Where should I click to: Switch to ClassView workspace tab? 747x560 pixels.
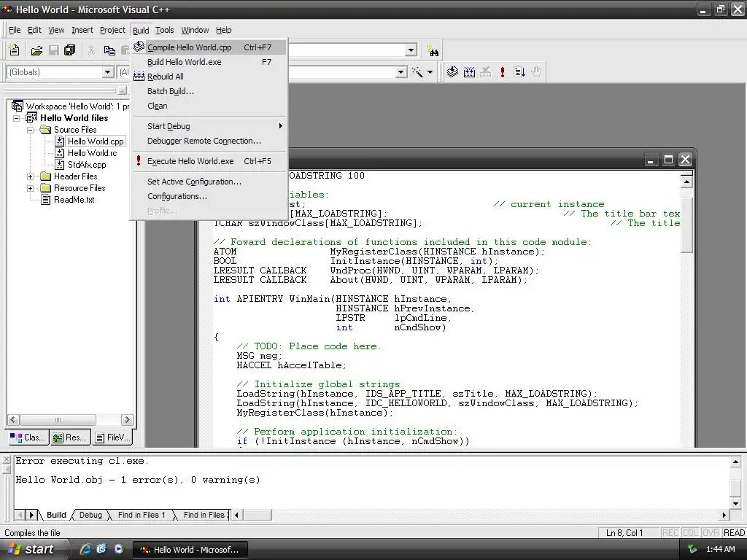28,437
